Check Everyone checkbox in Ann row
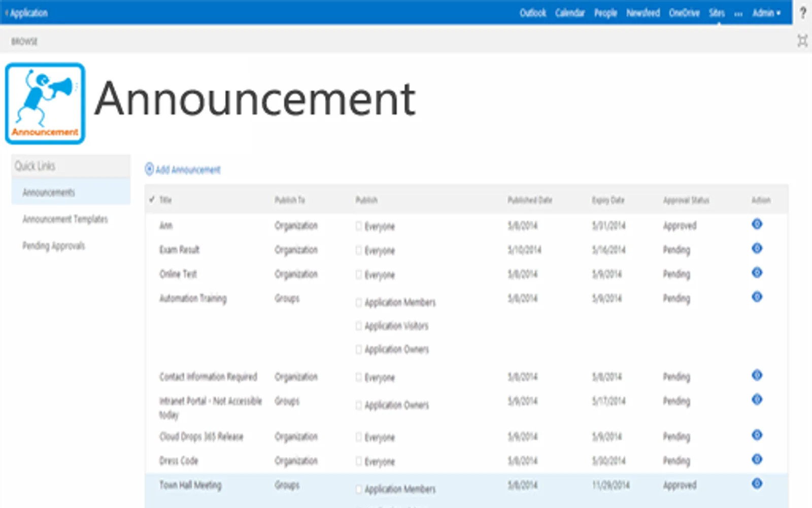This screenshot has height=508, width=812. [359, 226]
